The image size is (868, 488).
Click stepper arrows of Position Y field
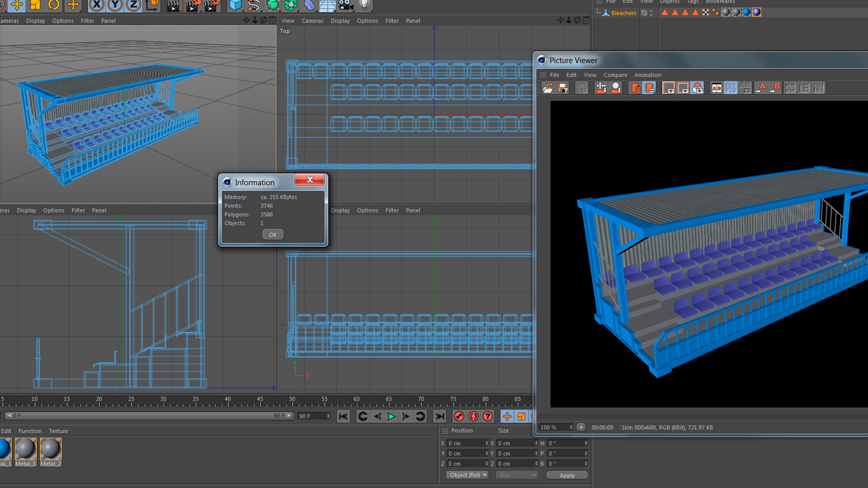click(487, 454)
